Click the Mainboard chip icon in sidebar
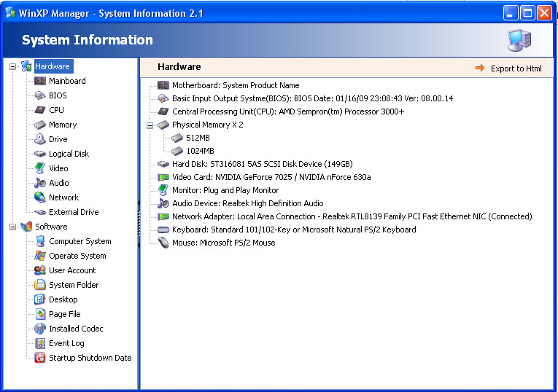The image size is (558, 392). pos(40,81)
